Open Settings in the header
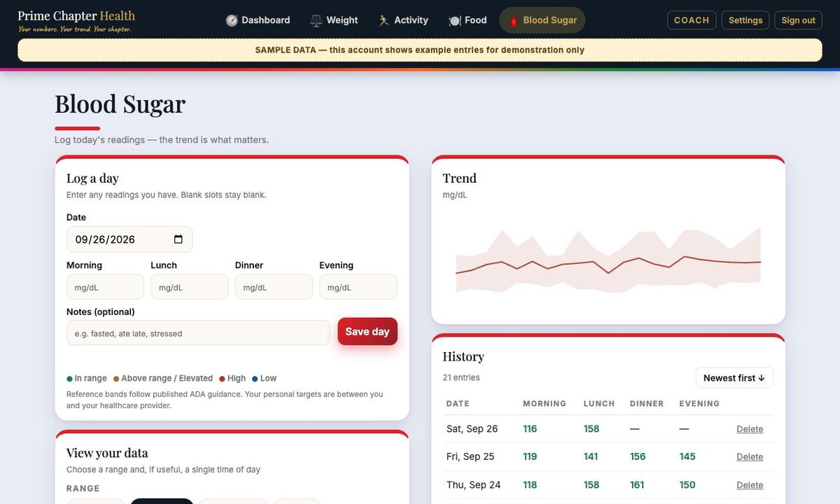 click(x=745, y=20)
